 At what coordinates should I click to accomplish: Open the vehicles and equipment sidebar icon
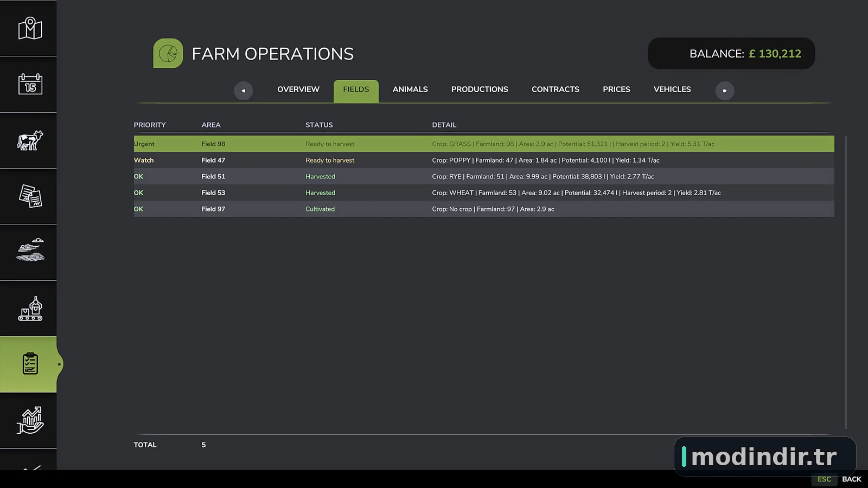30,251
